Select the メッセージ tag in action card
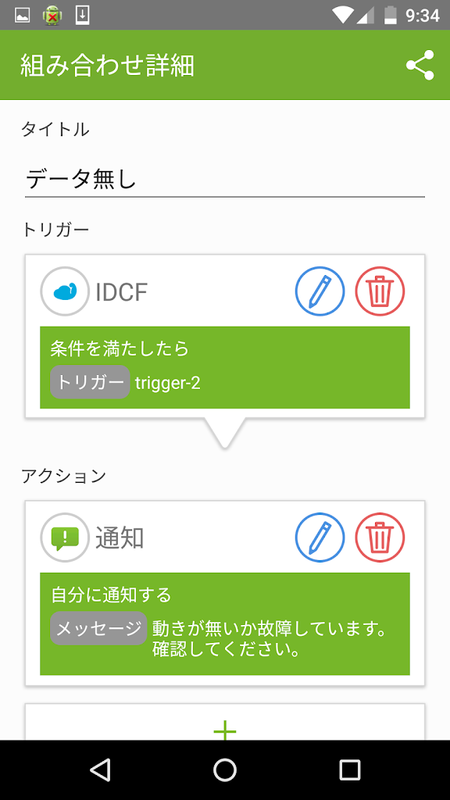 [x=99, y=628]
